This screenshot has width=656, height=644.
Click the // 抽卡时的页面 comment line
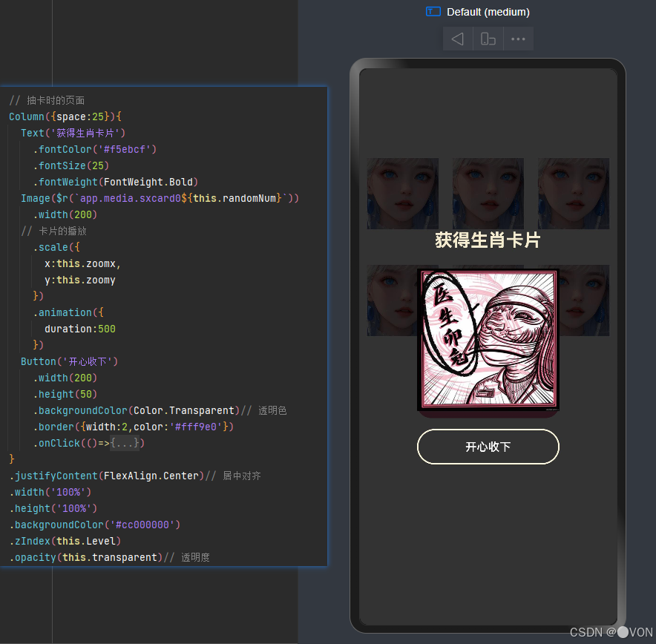tap(47, 100)
